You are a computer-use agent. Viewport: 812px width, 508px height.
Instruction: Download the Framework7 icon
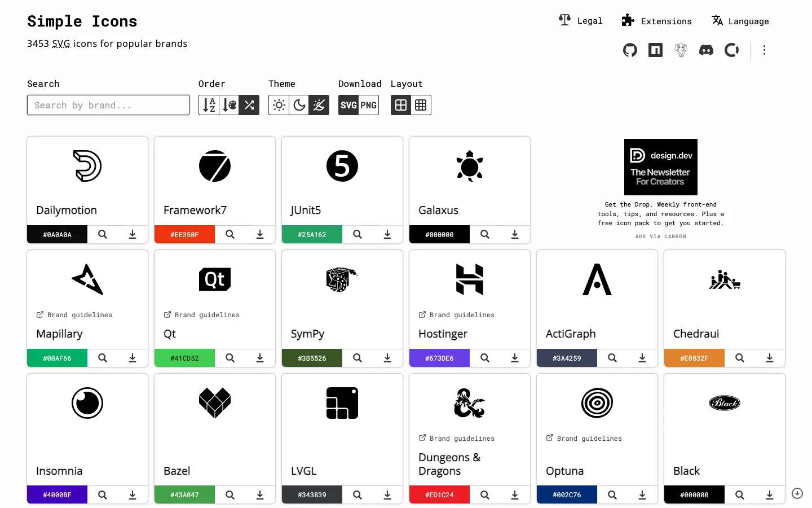coord(260,234)
